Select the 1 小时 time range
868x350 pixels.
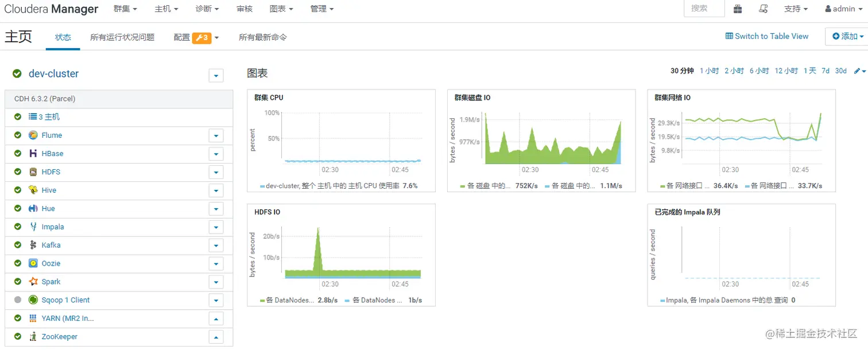point(709,71)
